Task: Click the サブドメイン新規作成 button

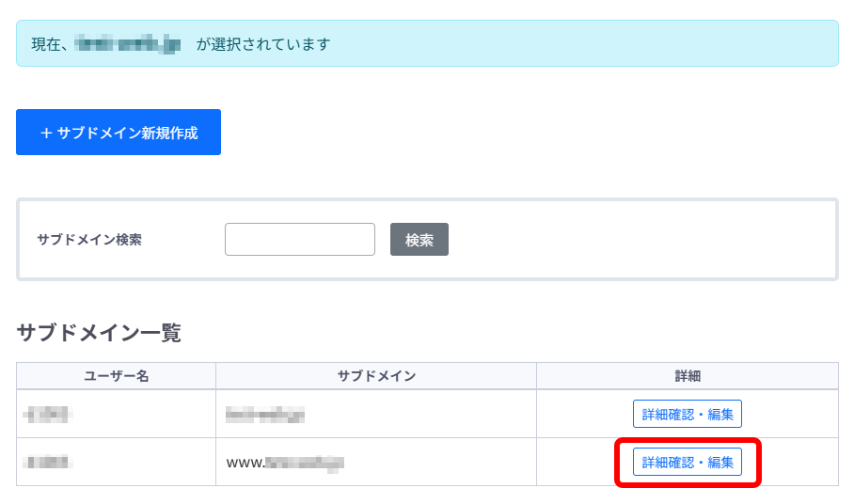Action: [119, 133]
